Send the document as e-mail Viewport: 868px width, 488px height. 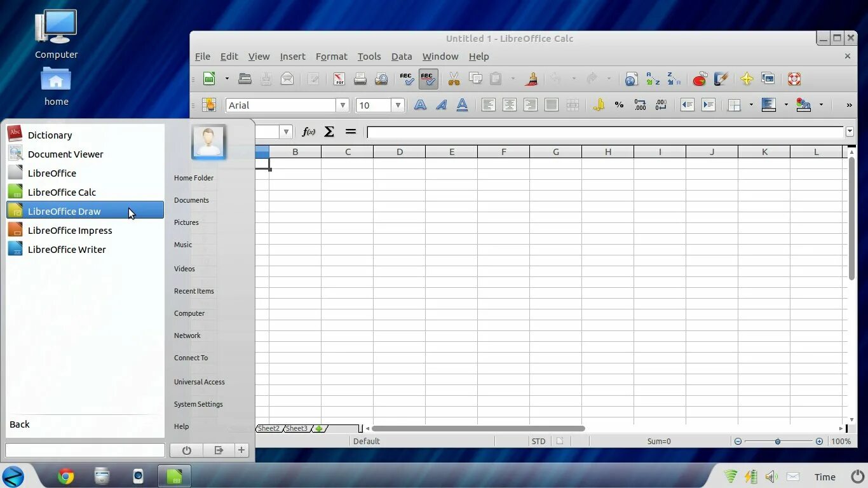(x=287, y=79)
